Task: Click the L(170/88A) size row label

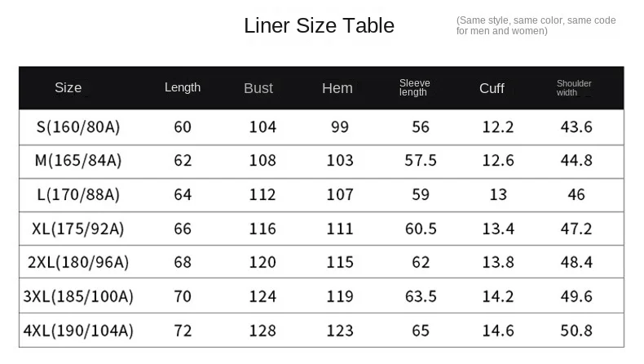Action: click(x=78, y=194)
